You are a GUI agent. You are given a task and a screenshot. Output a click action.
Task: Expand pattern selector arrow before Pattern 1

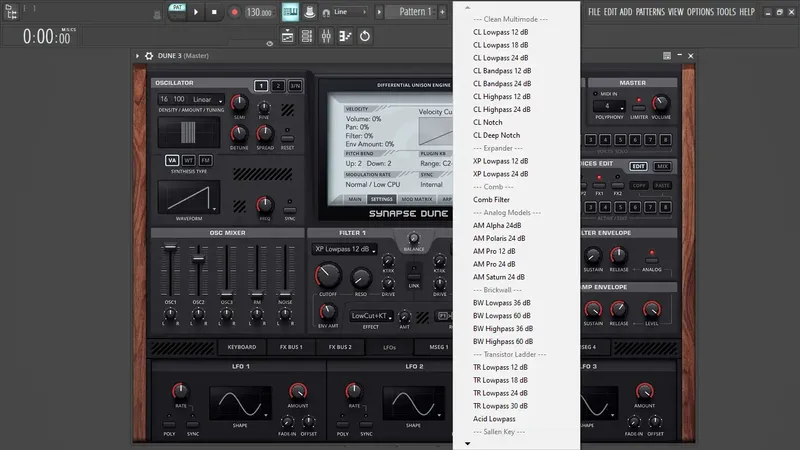pos(379,12)
